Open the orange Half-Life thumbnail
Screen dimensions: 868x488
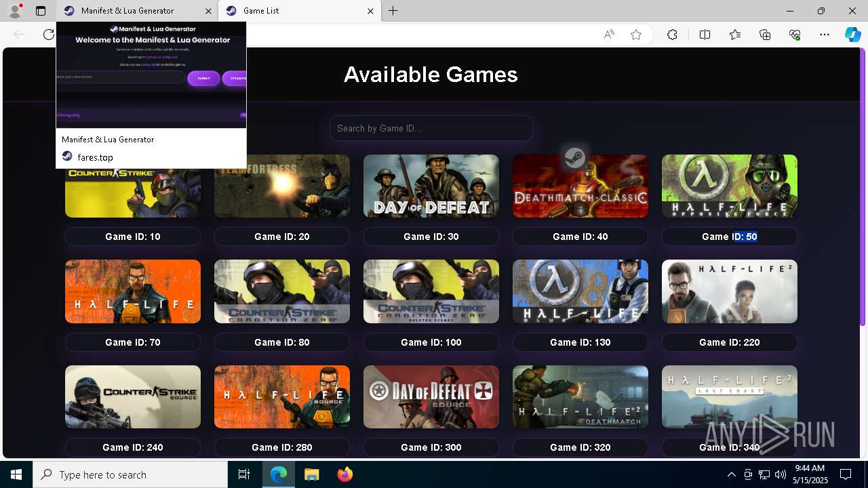click(x=133, y=291)
